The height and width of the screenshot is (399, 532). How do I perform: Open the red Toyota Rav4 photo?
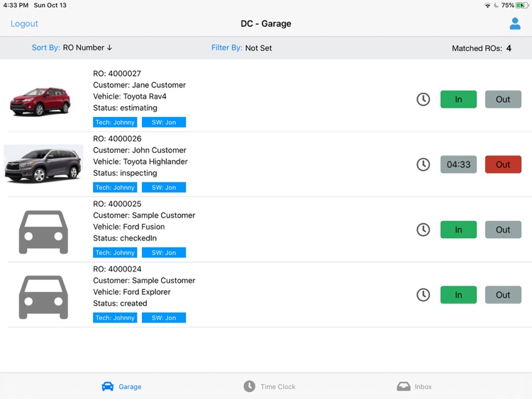[x=40, y=101]
